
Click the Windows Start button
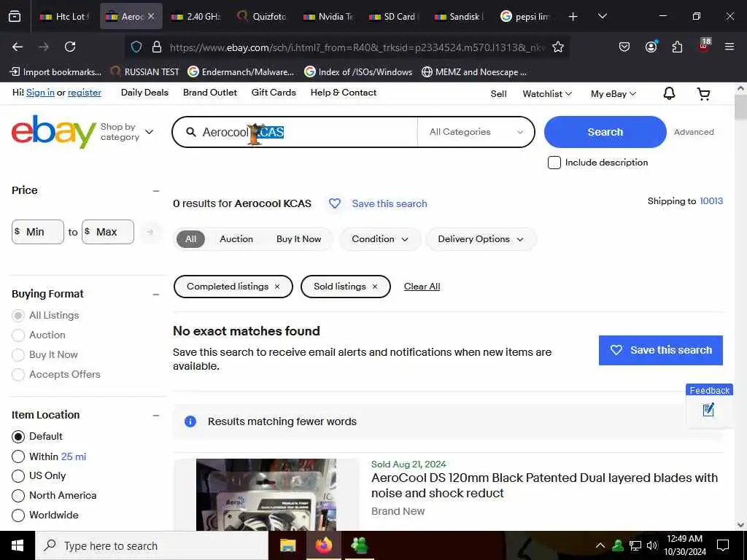click(x=18, y=545)
